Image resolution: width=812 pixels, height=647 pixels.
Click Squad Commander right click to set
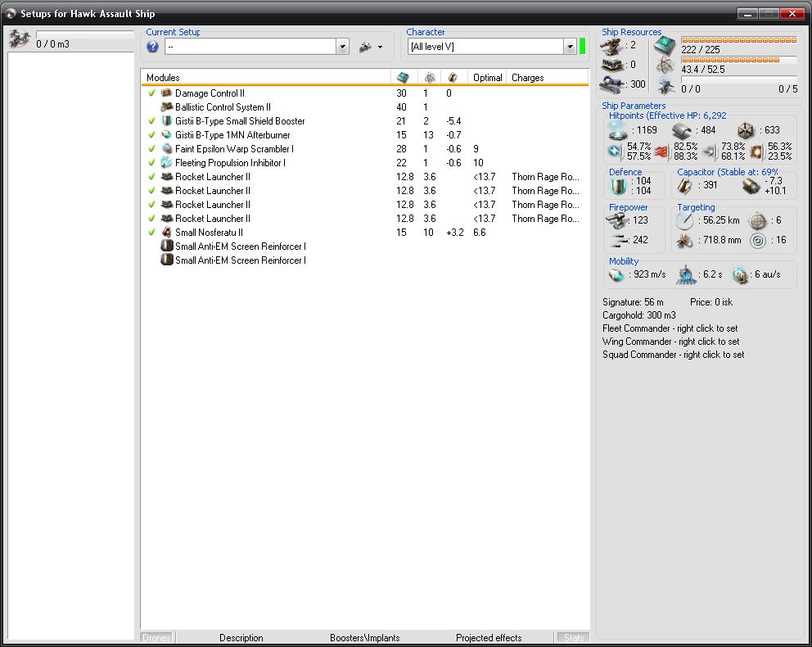pyautogui.click(x=673, y=355)
